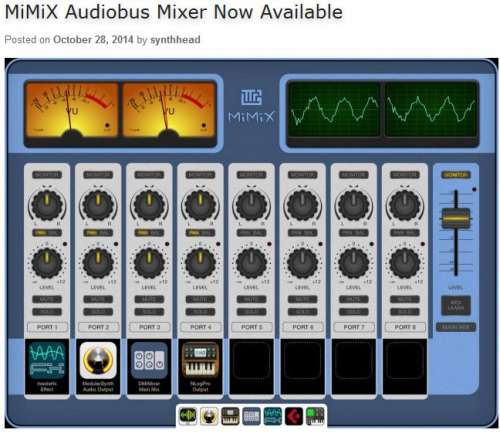
Task: Click the PORT 1 label button
Action: (x=47, y=327)
